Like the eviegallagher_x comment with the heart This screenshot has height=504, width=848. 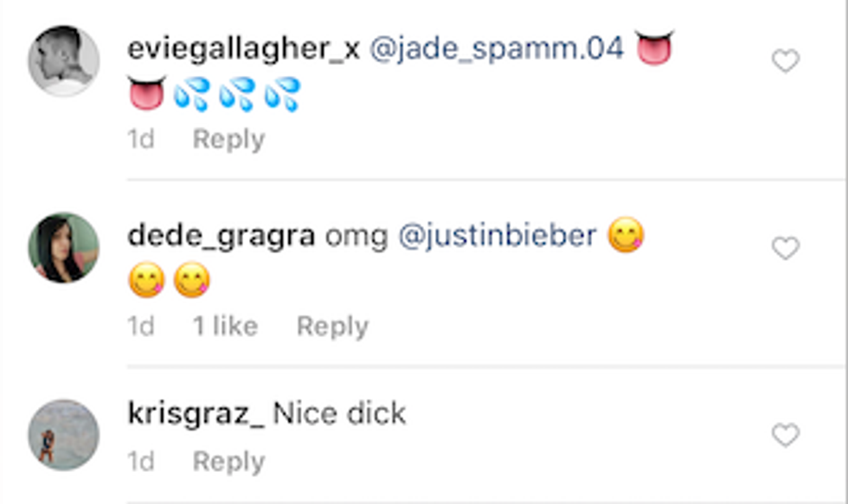click(785, 61)
